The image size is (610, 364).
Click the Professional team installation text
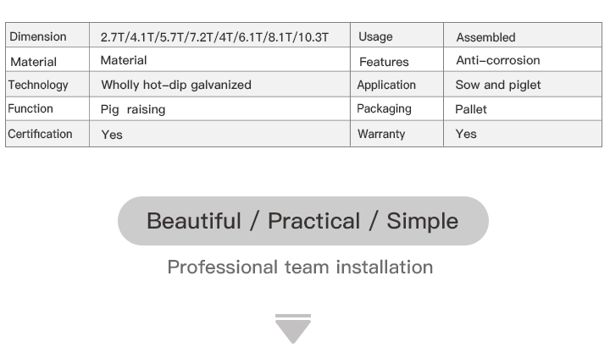300,267
